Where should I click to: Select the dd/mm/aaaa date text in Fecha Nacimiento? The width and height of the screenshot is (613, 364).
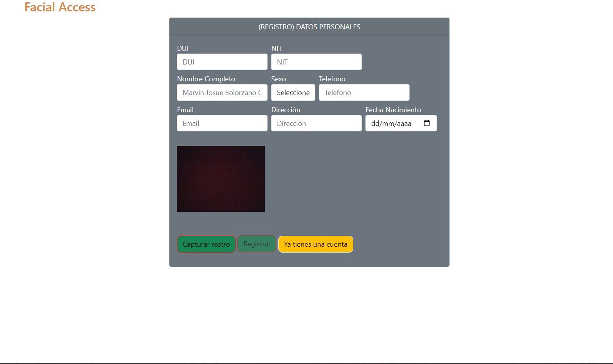[x=391, y=124]
